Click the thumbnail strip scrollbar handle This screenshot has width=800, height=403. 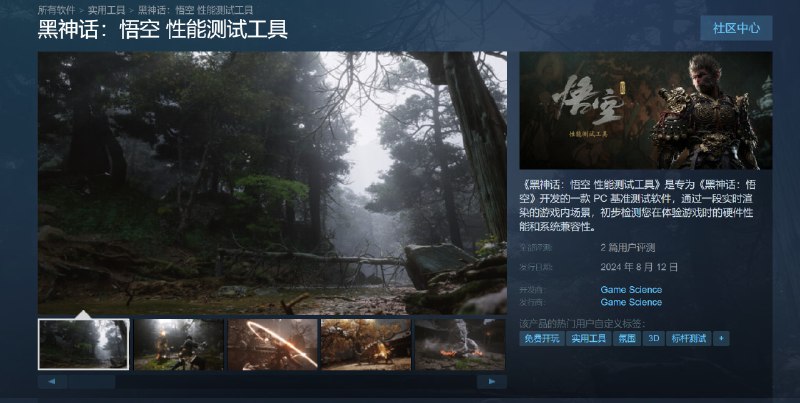point(91,382)
